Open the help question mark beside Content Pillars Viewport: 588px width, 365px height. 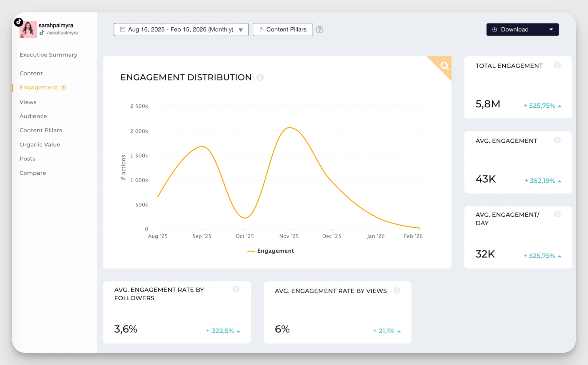point(319,29)
